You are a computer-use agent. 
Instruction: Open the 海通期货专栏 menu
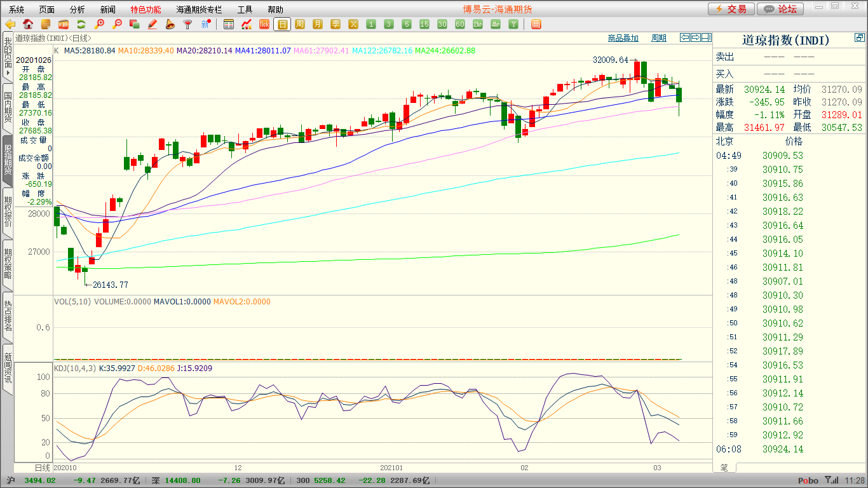pyautogui.click(x=200, y=10)
